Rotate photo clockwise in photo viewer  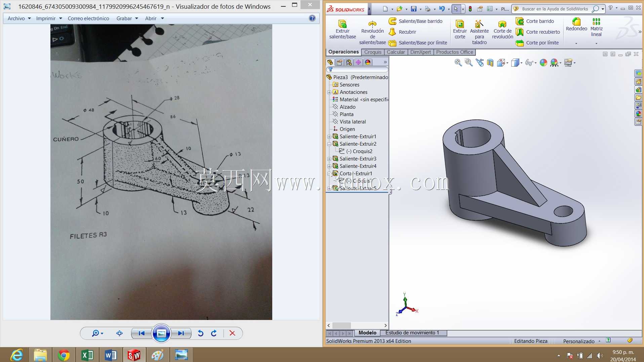pos(214,333)
